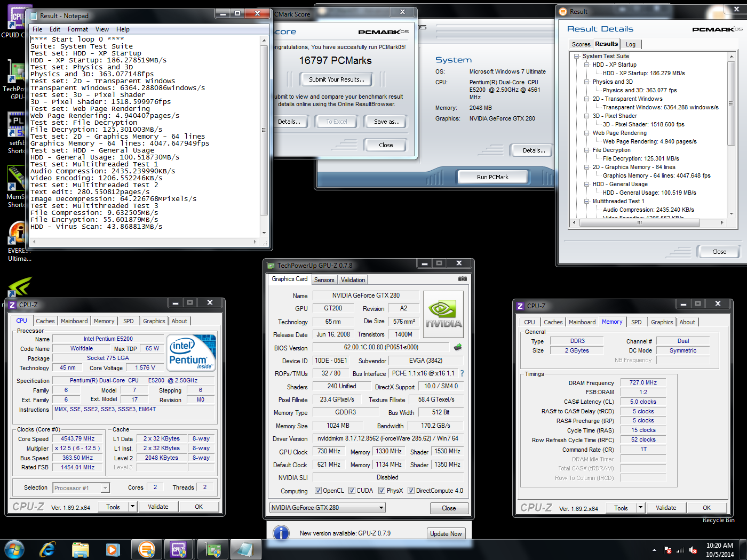This screenshot has height=560, width=747.
Task: Switch to Notepad taskbar button
Action: tap(245, 549)
